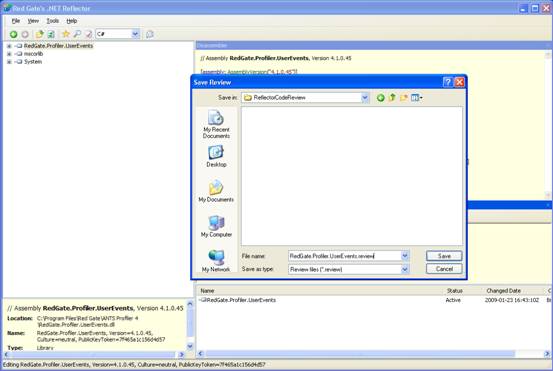
Task: Click the review pencil toolbar icon beside the magnifier
Action: [x=89, y=34]
